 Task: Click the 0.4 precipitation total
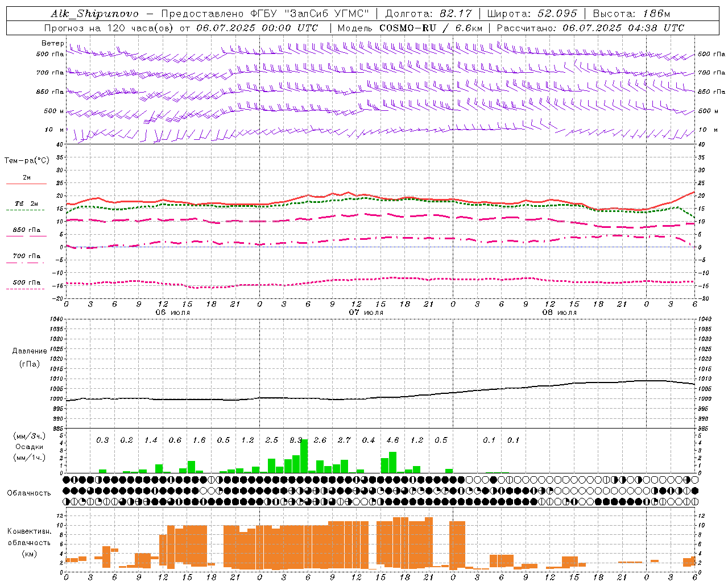point(369,440)
